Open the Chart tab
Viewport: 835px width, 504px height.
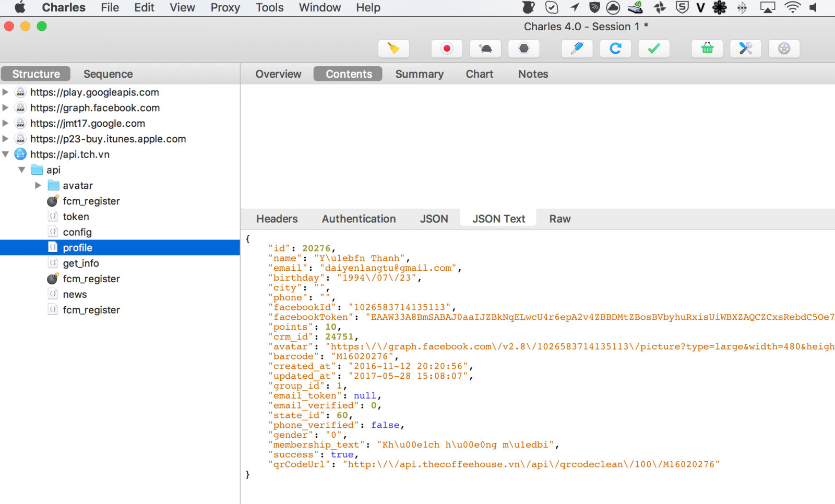479,74
